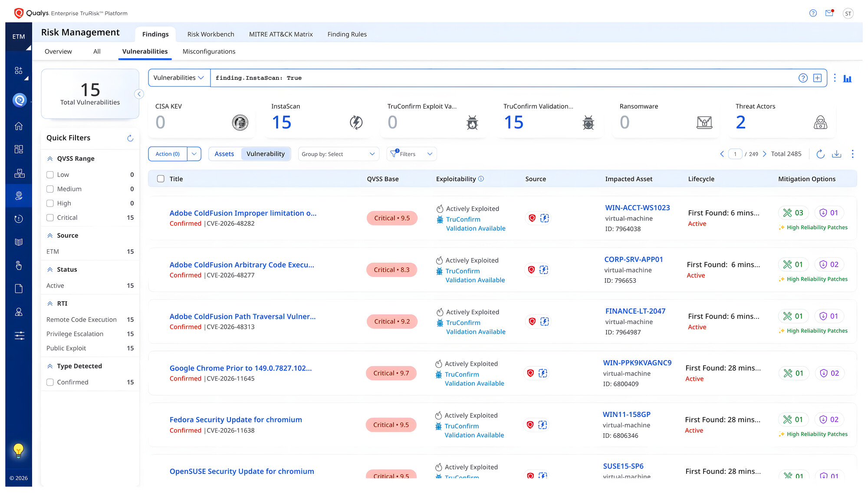Screen dimensions: 868x493
Task: Collapse the Total Vulnerabilities side panel arrow
Action: click(x=139, y=94)
